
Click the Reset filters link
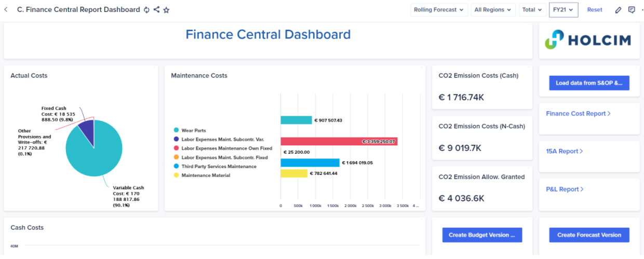point(595,10)
